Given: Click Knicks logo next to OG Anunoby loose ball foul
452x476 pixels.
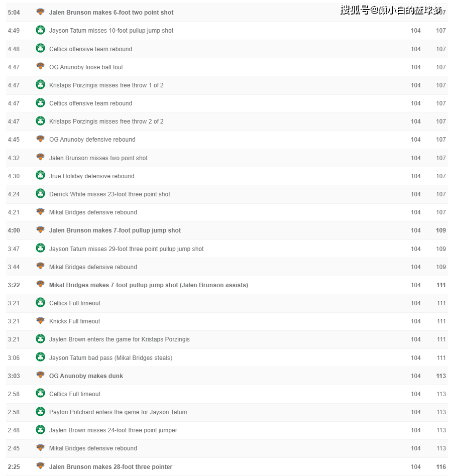Looking at the screenshot, I should coord(40,66).
